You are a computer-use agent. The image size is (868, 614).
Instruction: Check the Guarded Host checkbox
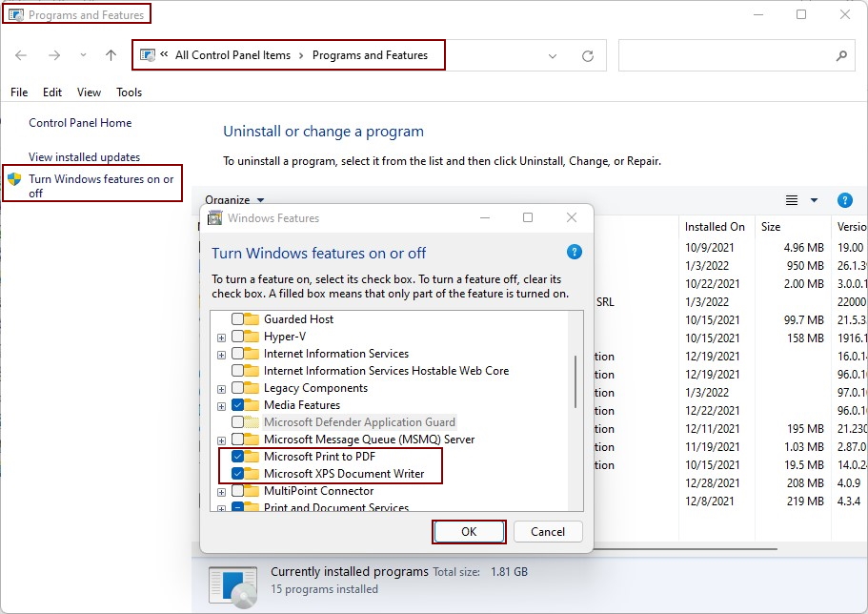(x=237, y=319)
